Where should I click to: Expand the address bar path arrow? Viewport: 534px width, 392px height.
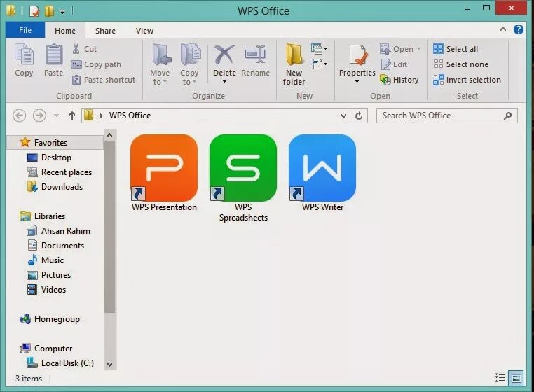coord(102,115)
